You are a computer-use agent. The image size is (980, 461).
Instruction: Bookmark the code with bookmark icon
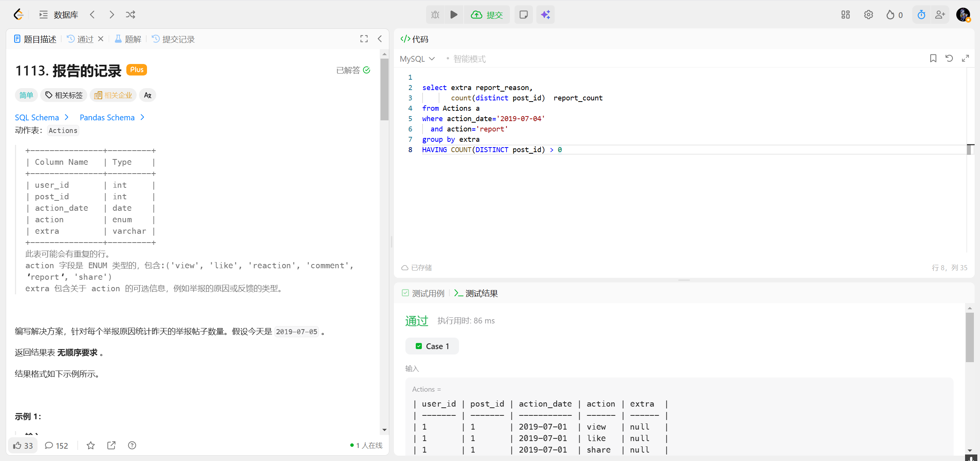click(933, 58)
